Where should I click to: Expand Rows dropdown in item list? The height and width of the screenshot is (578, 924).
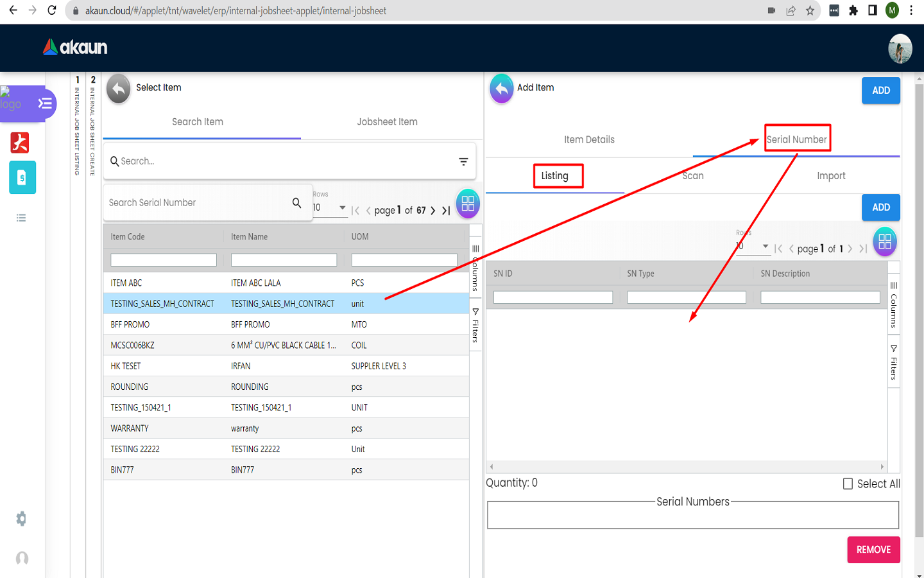342,207
